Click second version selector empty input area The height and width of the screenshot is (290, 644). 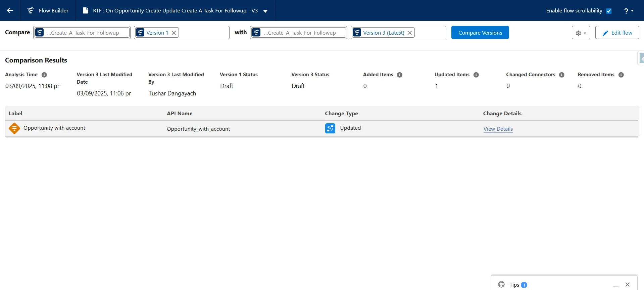click(x=430, y=33)
